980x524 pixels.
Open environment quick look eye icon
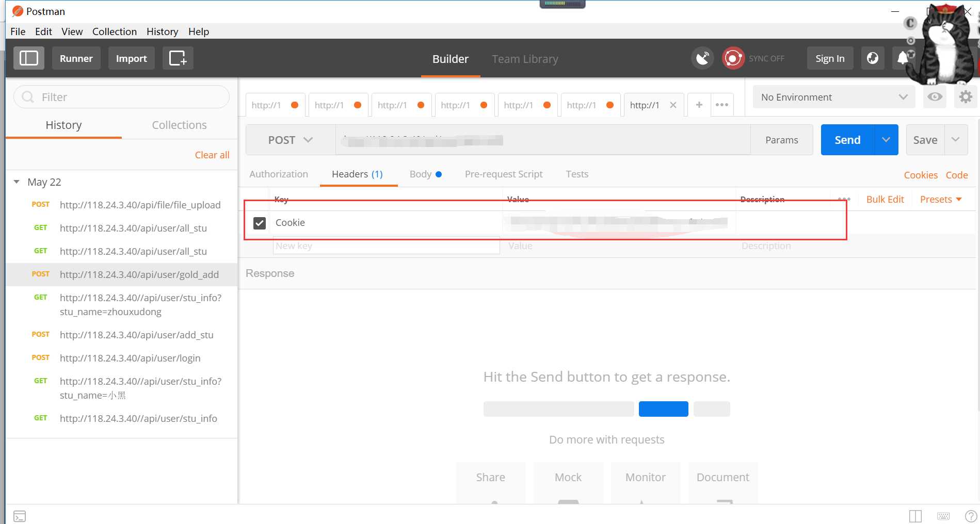(935, 97)
